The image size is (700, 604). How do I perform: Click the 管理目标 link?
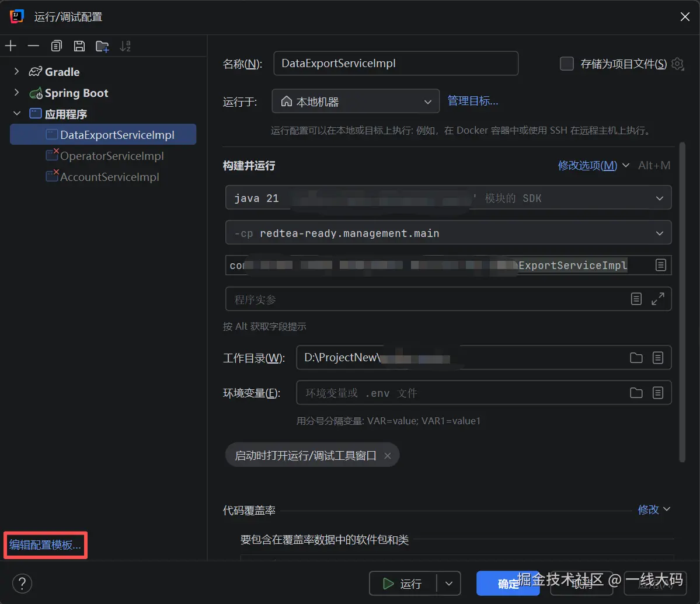click(x=473, y=101)
